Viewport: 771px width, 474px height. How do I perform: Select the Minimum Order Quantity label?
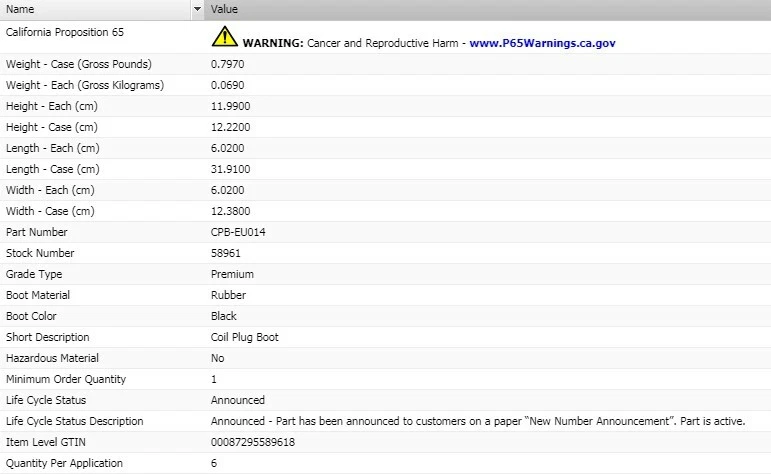pos(66,380)
